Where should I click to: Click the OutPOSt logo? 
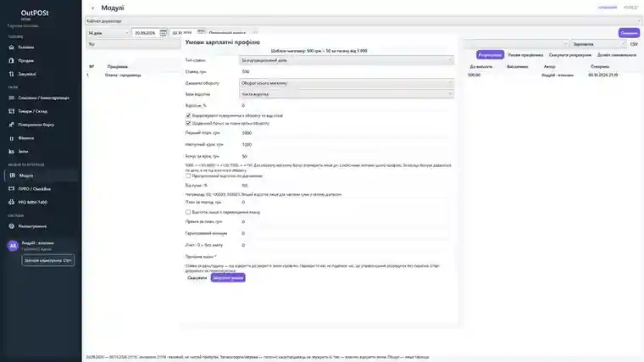point(35,14)
